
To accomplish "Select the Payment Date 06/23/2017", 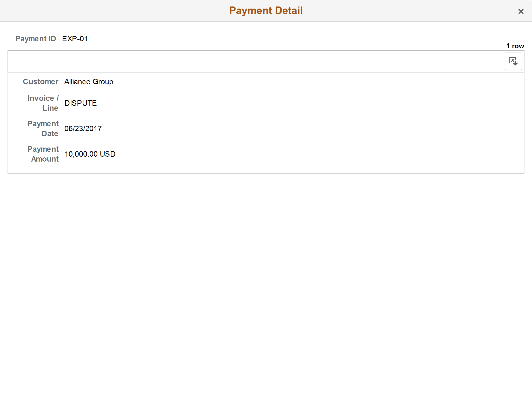I will (83, 128).
